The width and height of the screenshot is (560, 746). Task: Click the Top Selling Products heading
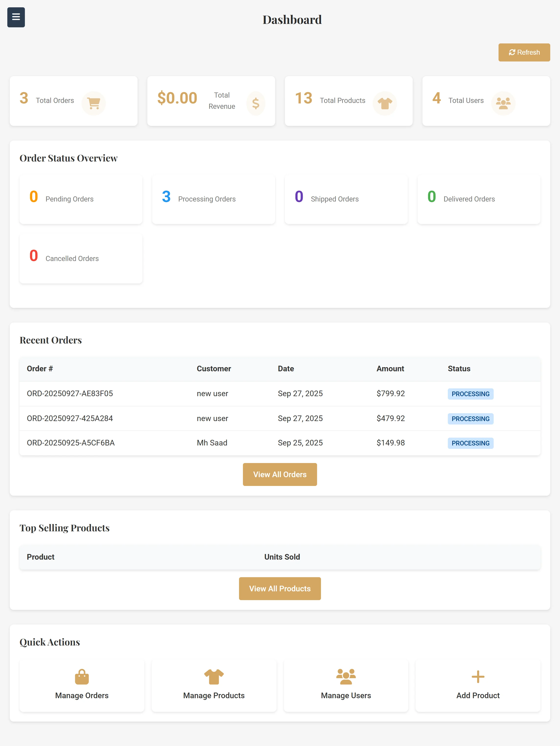coord(64,528)
